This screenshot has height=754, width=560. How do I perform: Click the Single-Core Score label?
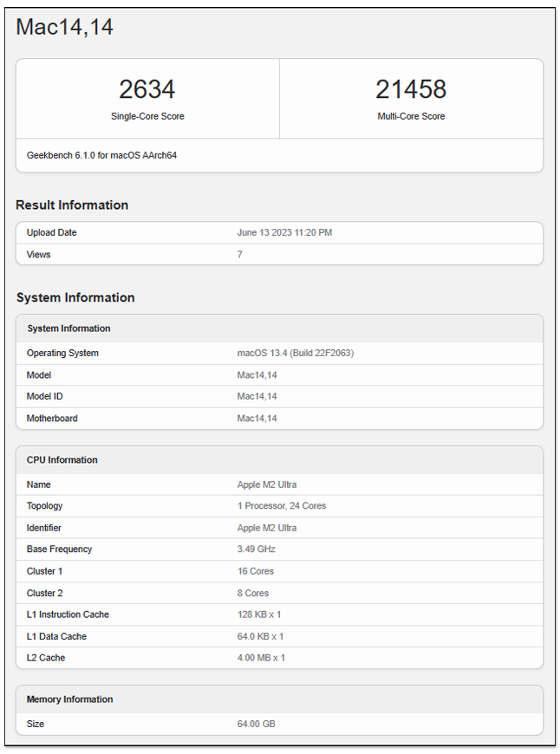click(147, 116)
